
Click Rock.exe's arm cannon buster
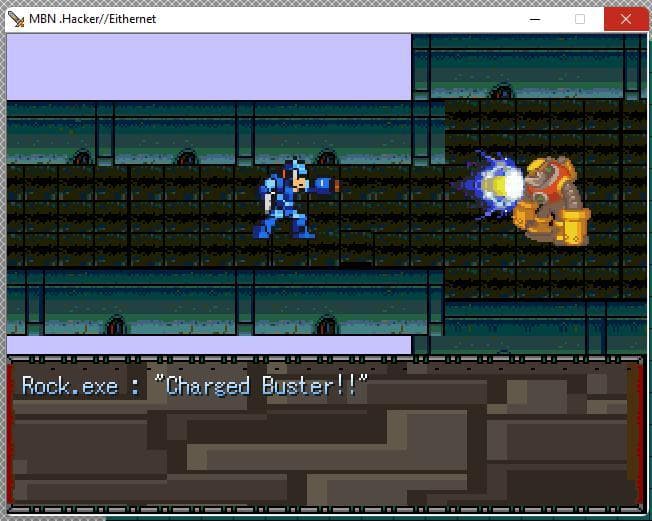coord(326,185)
